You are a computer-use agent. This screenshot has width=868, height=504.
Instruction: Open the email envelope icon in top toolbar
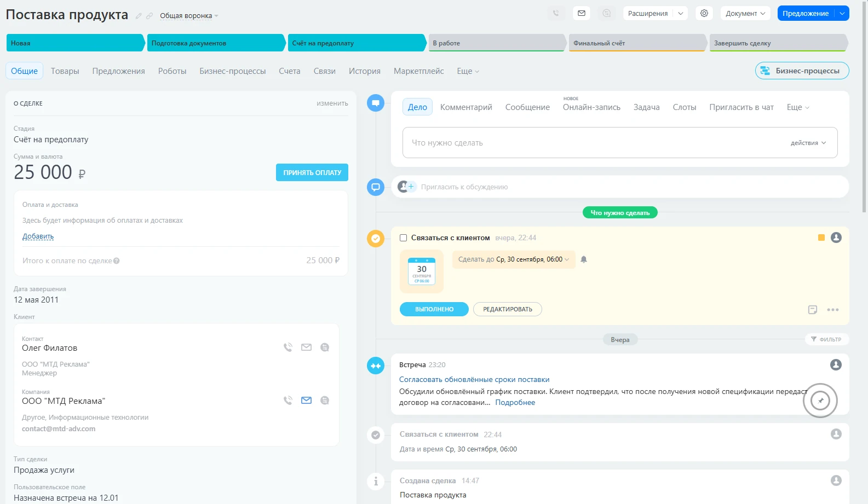[582, 13]
